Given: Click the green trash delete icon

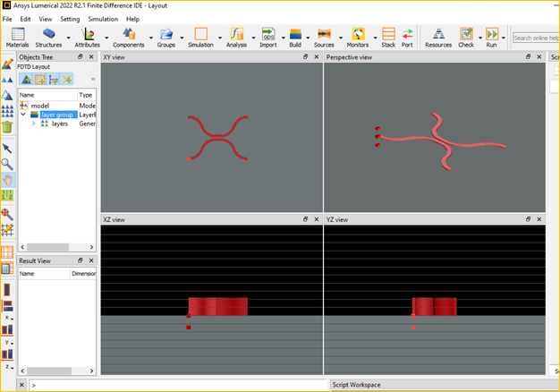Looking at the screenshot, I should pos(7,126).
